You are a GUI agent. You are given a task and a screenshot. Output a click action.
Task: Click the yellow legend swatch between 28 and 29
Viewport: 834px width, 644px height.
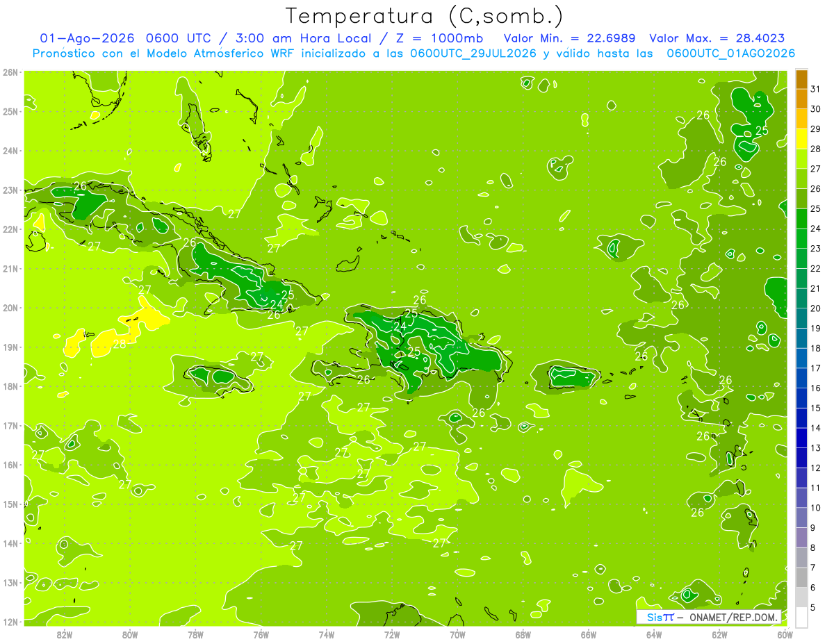point(801,139)
